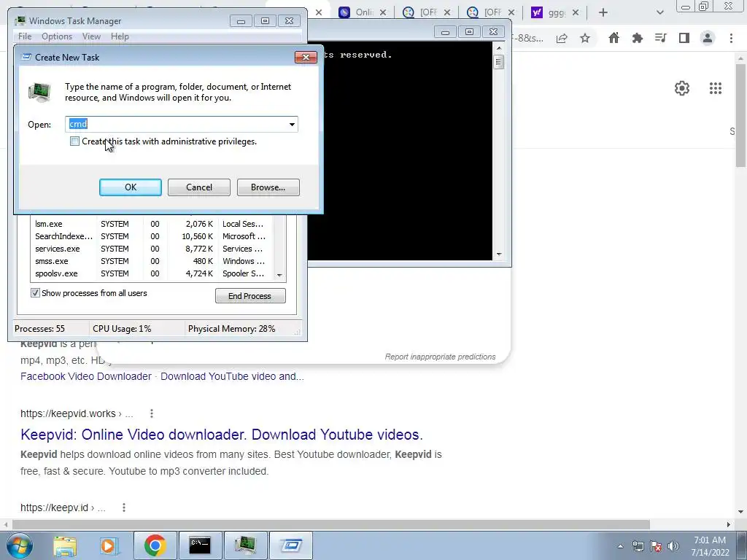Click Command Prompt scrollbar up arrow

[499, 48]
